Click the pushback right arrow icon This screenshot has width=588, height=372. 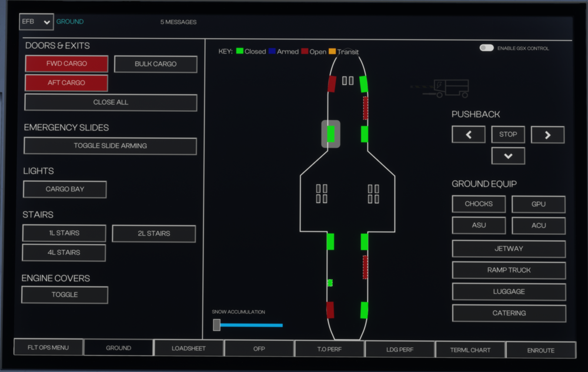tap(547, 135)
